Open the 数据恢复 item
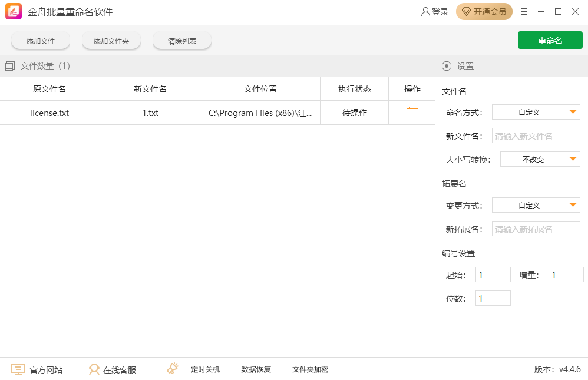This screenshot has height=380, width=588. coord(256,369)
